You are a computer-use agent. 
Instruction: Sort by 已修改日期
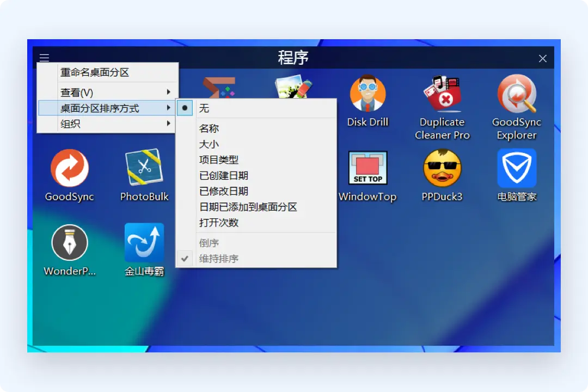pos(256,191)
